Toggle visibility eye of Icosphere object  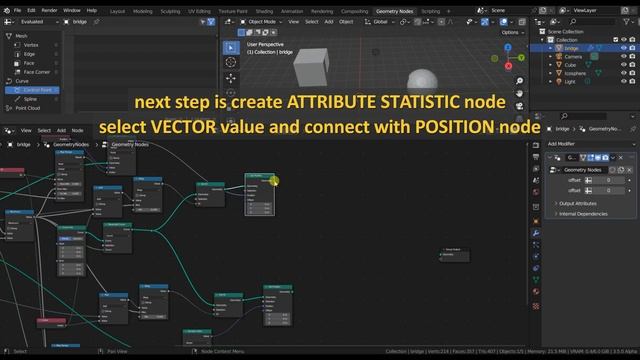click(x=624, y=73)
